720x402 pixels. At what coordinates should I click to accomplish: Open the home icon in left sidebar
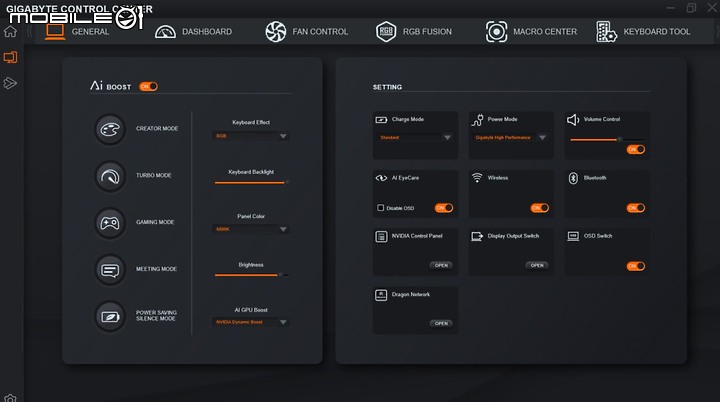coord(10,32)
